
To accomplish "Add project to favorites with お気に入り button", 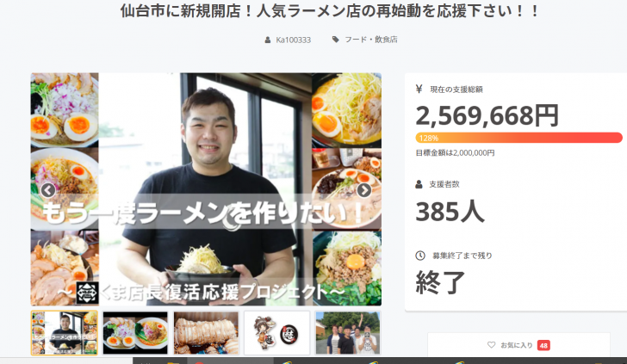I will tap(518, 345).
